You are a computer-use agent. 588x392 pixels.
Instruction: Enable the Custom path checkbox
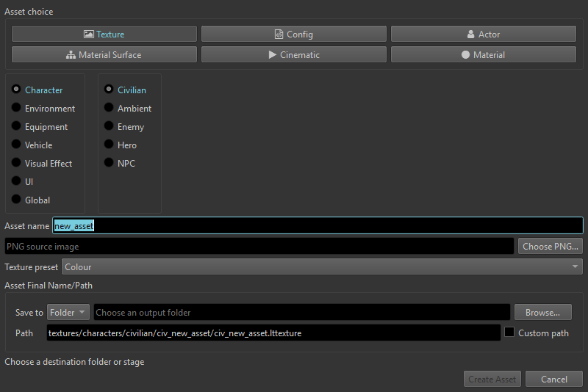(x=509, y=332)
